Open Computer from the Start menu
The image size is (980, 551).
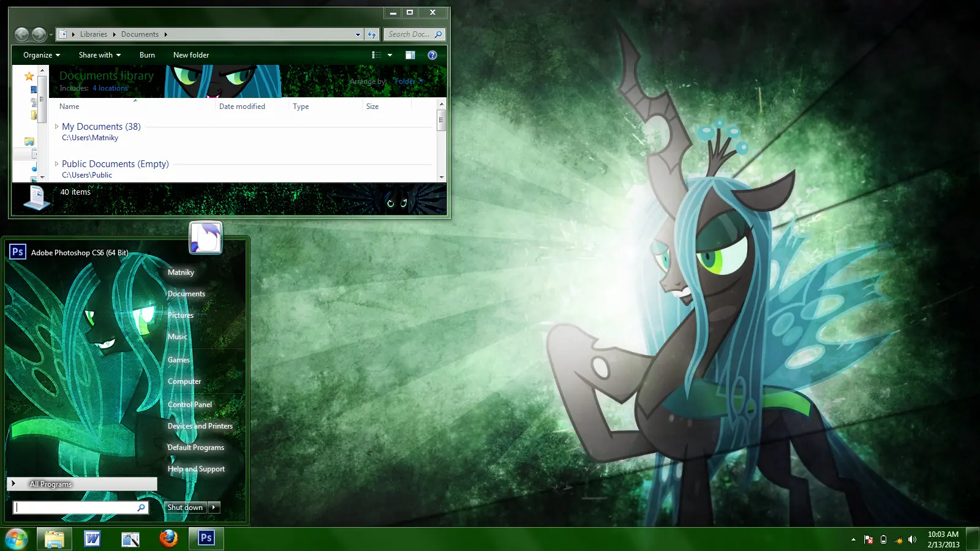point(184,381)
